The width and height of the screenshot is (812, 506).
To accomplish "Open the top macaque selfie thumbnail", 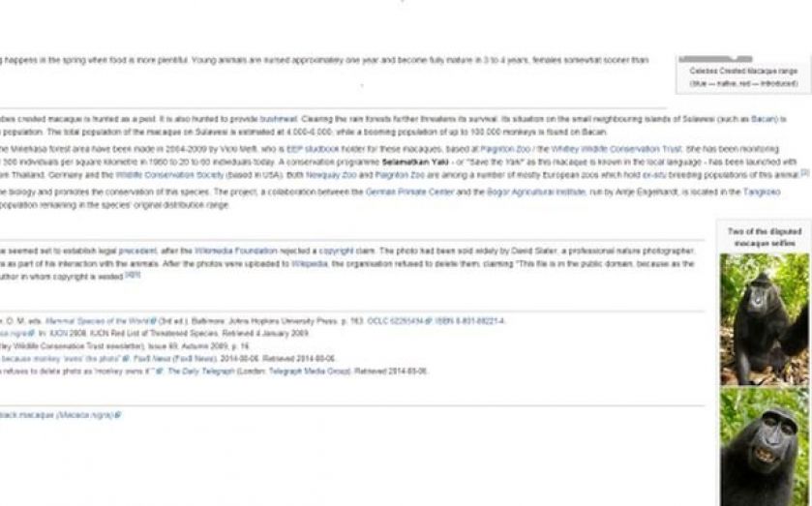I will (764, 318).
